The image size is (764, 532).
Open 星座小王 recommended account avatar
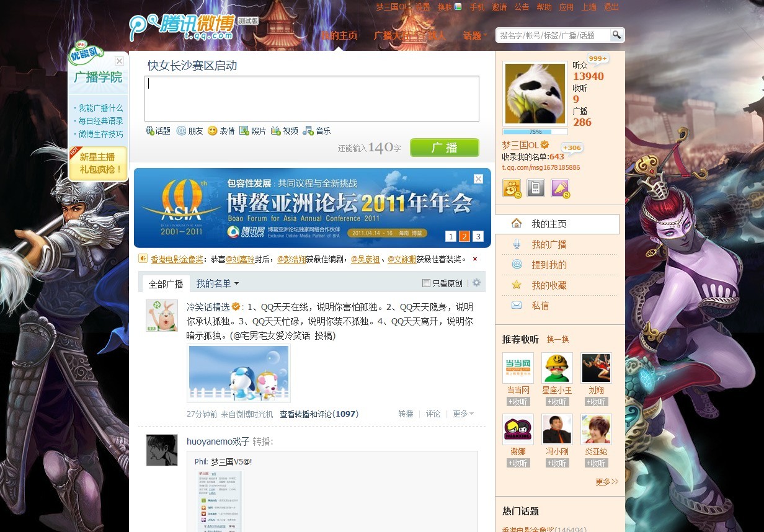click(x=557, y=368)
